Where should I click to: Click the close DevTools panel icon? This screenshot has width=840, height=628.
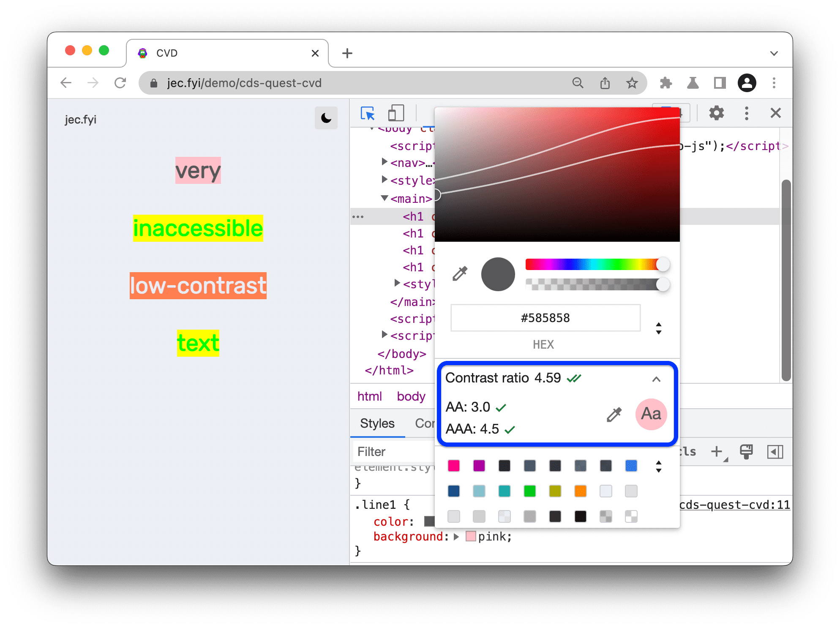tap(775, 113)
